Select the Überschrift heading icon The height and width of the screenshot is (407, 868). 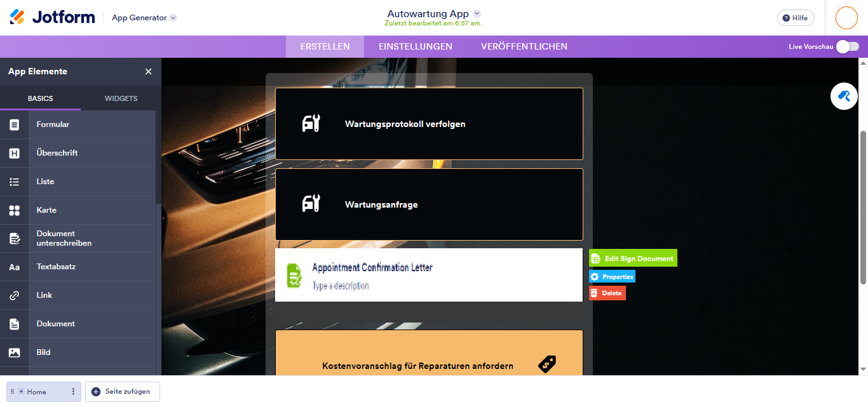[x=15, y=152]
